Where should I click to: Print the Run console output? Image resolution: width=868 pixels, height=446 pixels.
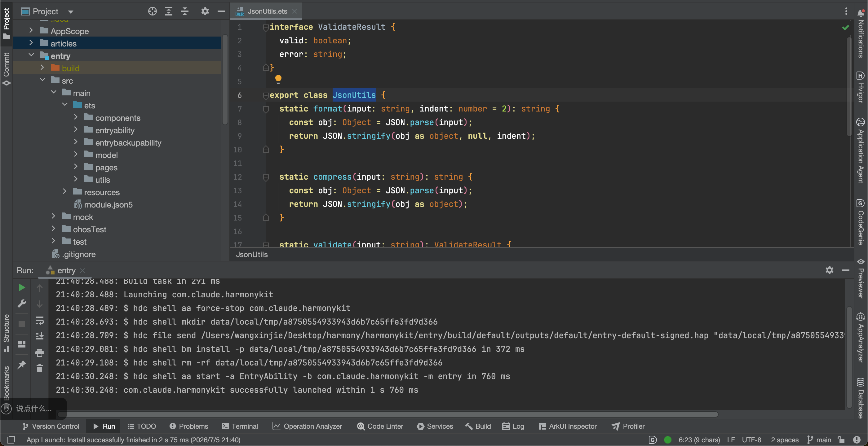[39, 352]
